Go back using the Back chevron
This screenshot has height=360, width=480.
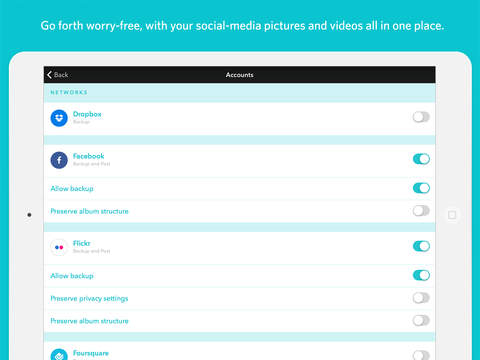click(x=49, y=75)
